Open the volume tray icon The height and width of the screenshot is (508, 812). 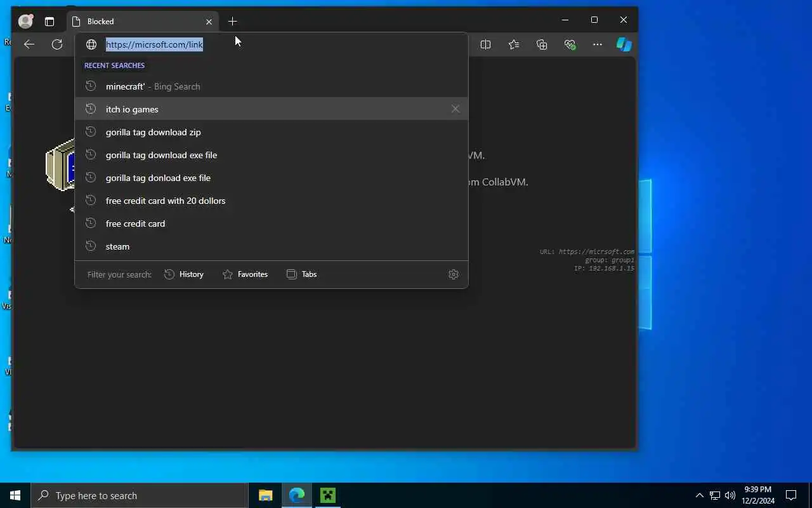(x=730, y=495)
